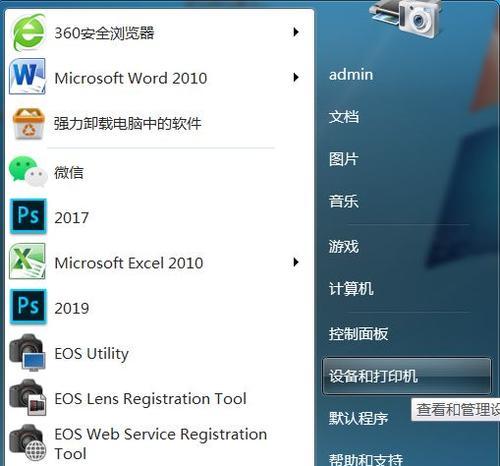Open the admin user folder link
Viewport: 500px width, 466px height.
pos(351,74)
